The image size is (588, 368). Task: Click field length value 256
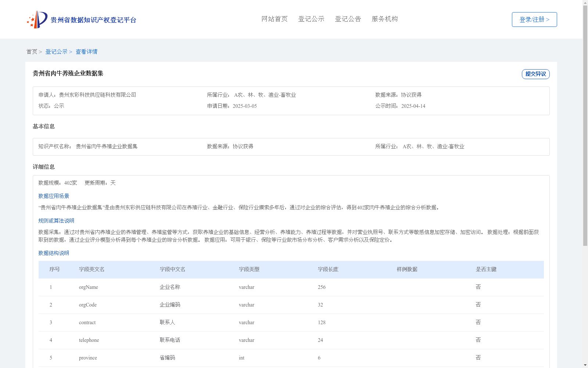tap(322, 287)
